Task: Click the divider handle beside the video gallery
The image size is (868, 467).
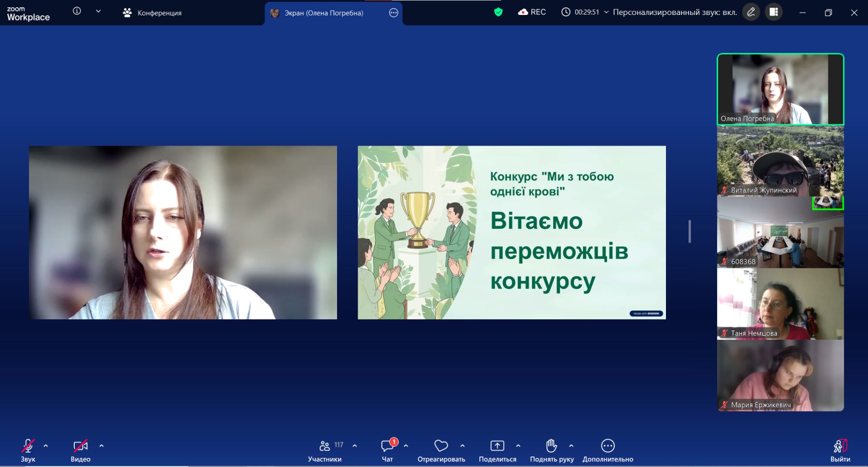Action: [x=690, y=232]
